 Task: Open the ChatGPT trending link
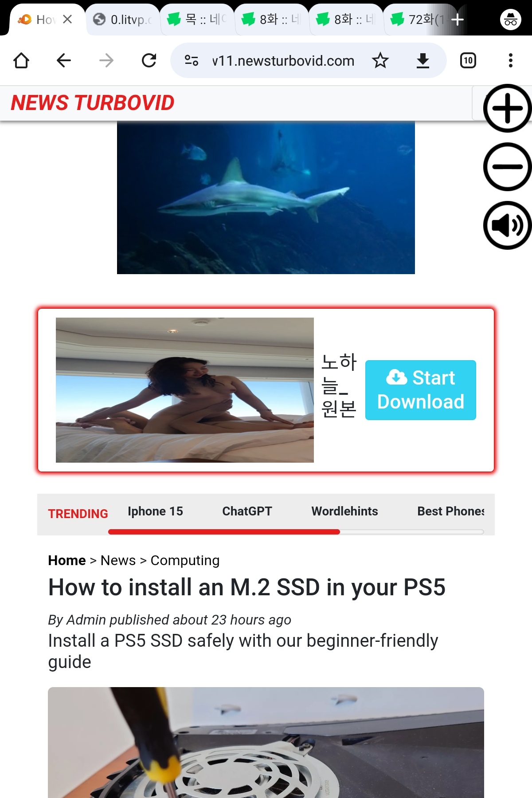tap(247, 511)
